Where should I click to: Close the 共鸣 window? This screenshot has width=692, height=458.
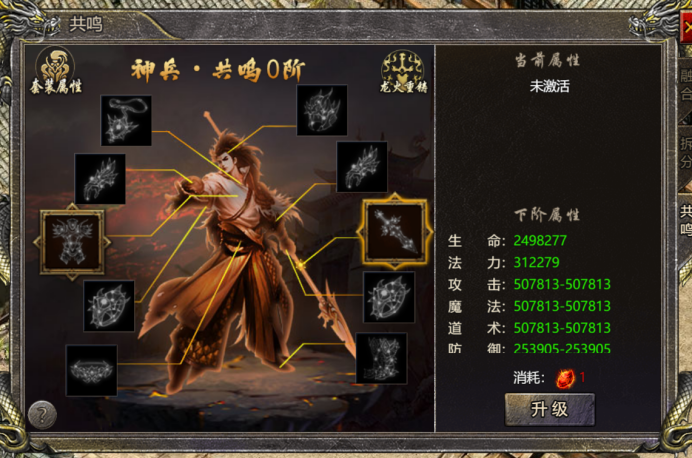pos(686,27)
